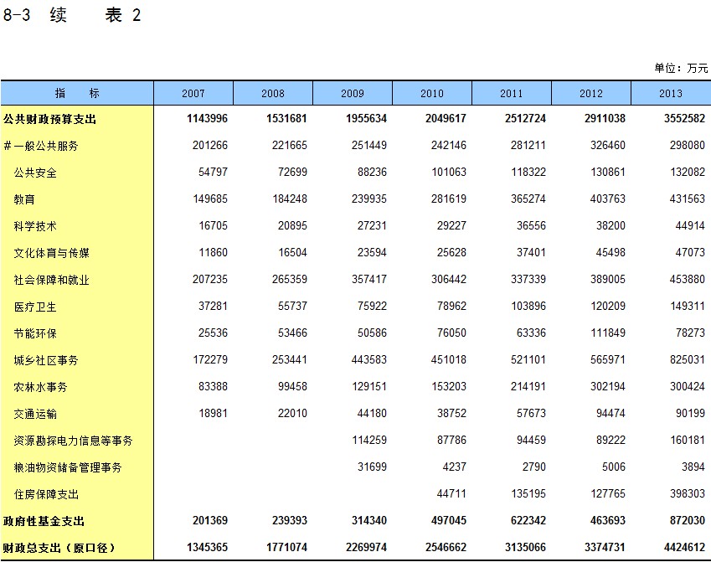Click the 住房保障支出 row label

[46, 494]
